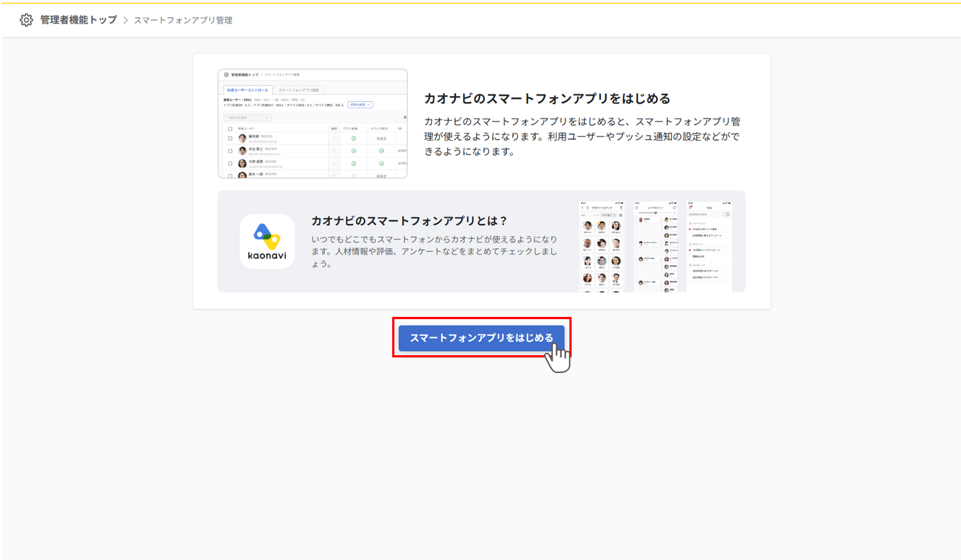961x560 pixels.
Task: Open the リスト表示 sort dropdown in the mockup
Action: point(608,215)
